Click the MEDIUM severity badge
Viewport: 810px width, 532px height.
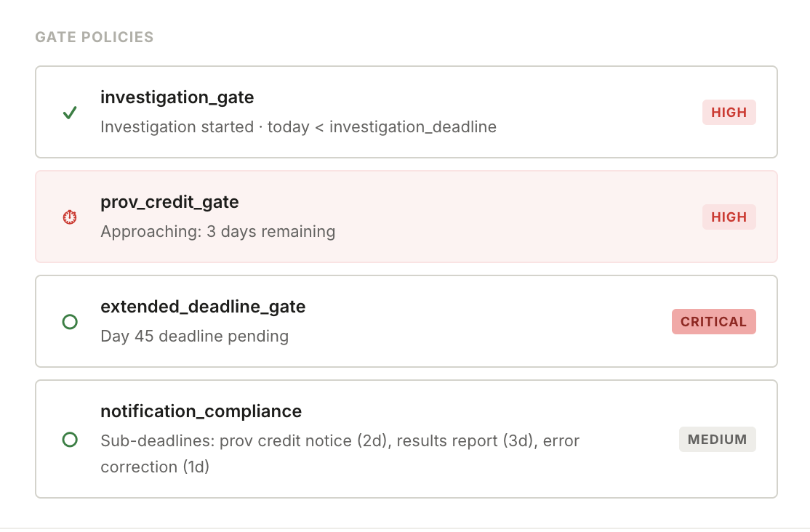717,439
